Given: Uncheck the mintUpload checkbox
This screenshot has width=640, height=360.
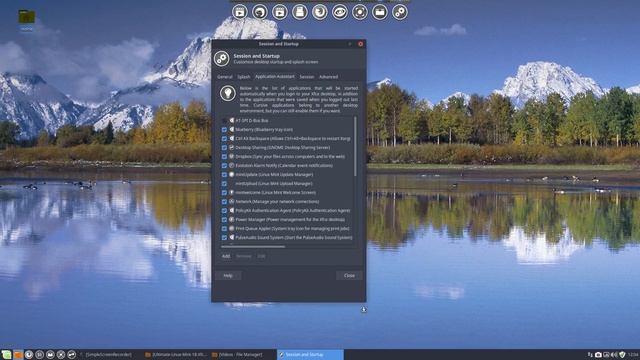Looking at the screenshot, I should (x=224, y=184).
